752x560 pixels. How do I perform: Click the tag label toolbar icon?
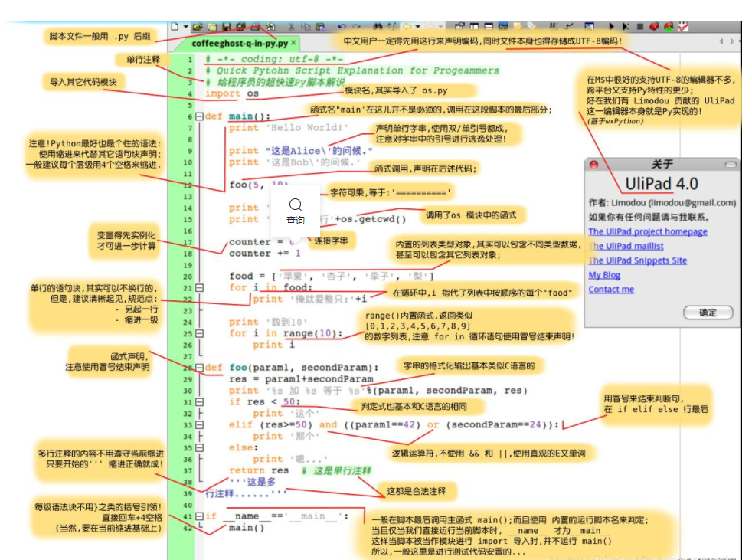532,26
